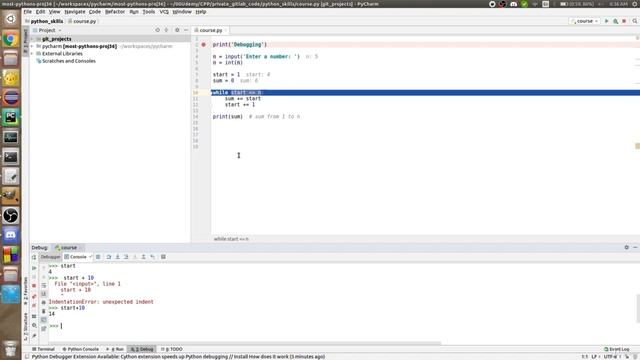Image resolution: width=640 pixels, height=360 pixels.
Task: Toggle soft-wrap icon in console side toolbar
Action: (x=44, y=285)
